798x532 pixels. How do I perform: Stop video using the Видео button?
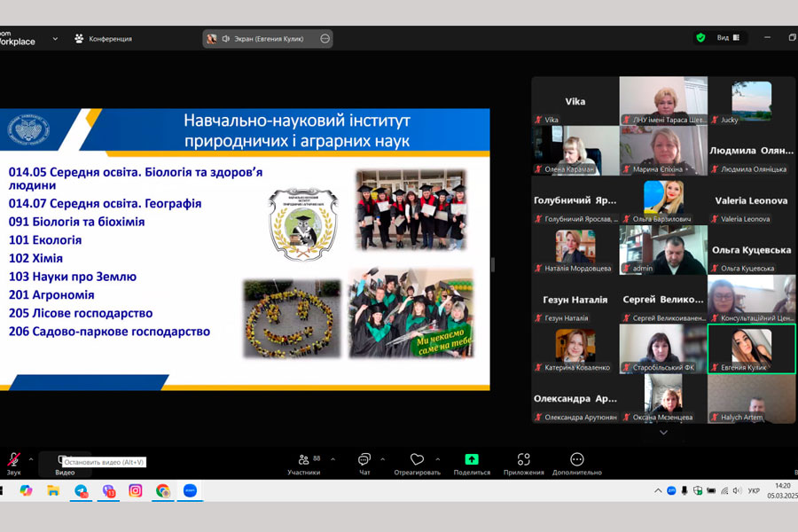64,460
